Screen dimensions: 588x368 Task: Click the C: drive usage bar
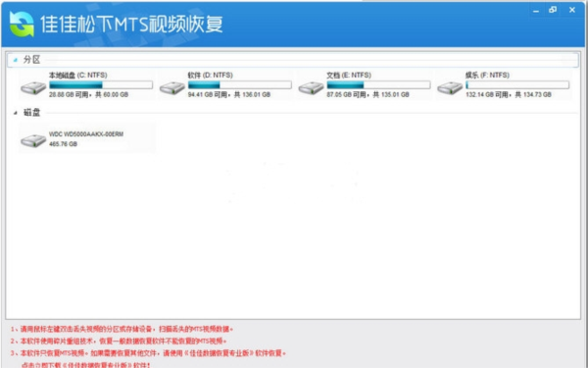coord(101,84)
